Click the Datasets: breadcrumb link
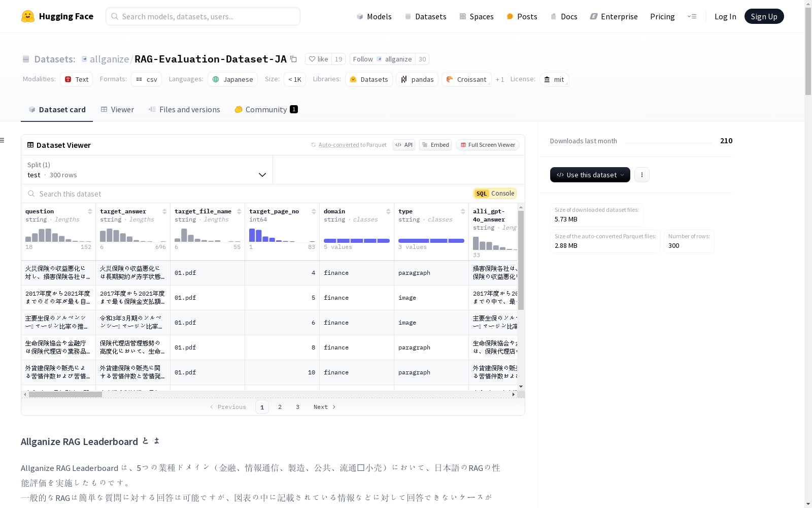The image size is (812, 508). pyautogui.click(x=54, y=59)
